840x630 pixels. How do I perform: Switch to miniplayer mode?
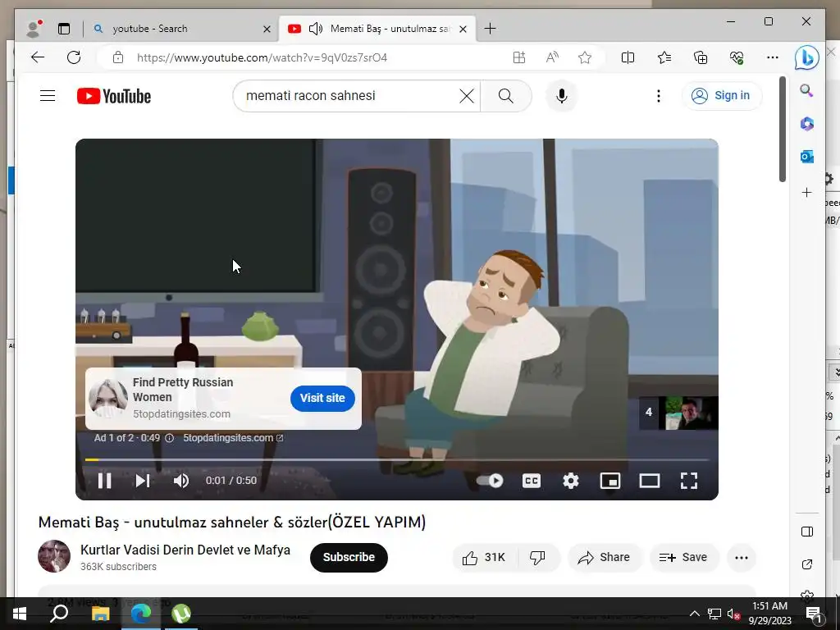pos(610,481)
